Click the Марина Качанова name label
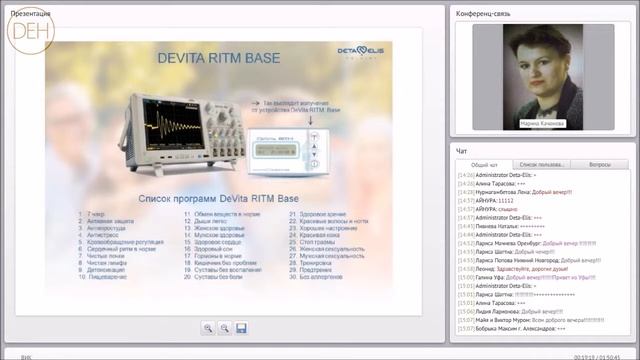The image size is (640, 360). tap(543, 123)
